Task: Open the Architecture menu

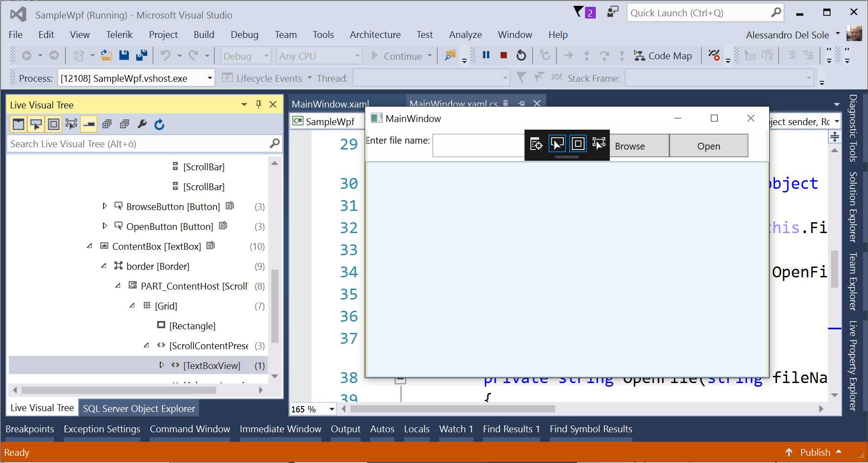Action: pyautogui.click(x=375, y=34)
